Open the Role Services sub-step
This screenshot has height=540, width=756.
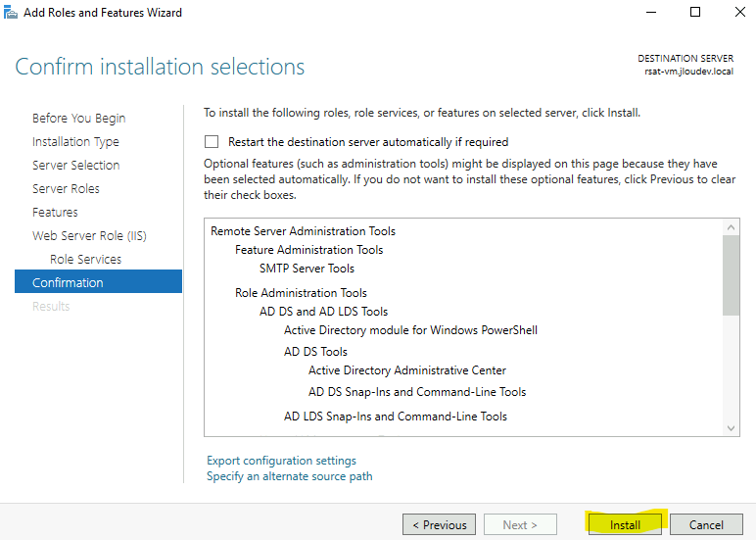86,259
